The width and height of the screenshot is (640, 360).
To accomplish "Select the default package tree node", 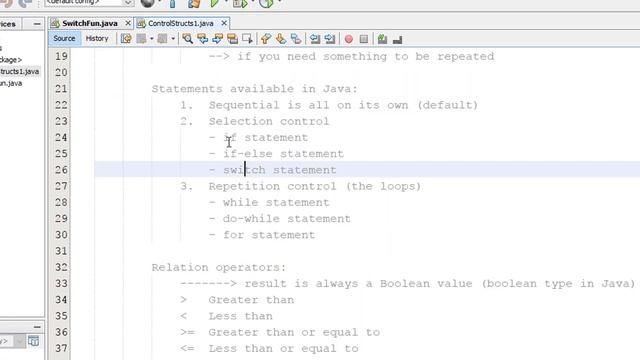I will [x=11, y=60].
